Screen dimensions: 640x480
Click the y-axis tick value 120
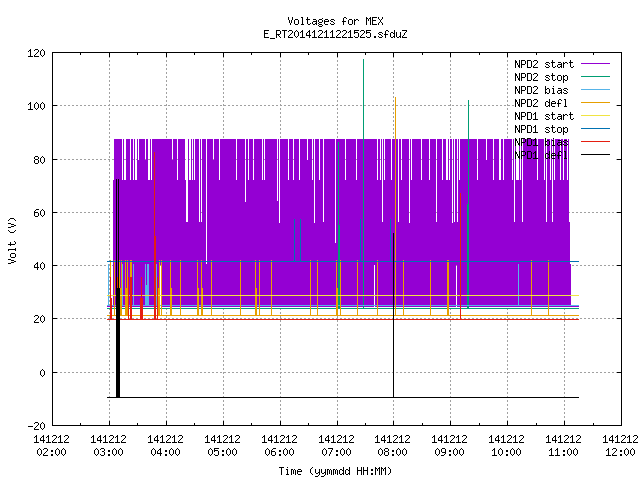pos(36,53)
